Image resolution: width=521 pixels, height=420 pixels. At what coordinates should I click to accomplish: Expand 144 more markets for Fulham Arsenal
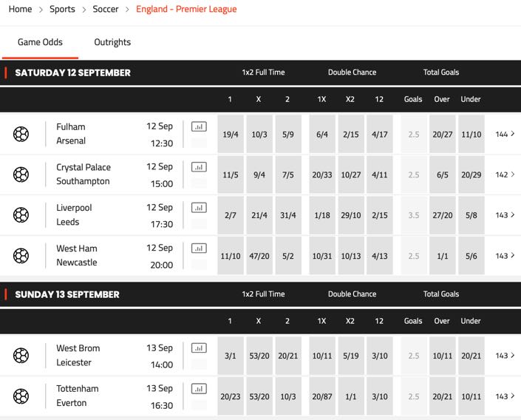tap(505, 134)
